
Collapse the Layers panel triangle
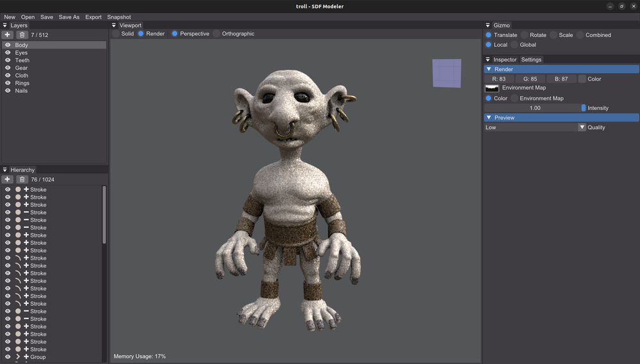[5, 26]
